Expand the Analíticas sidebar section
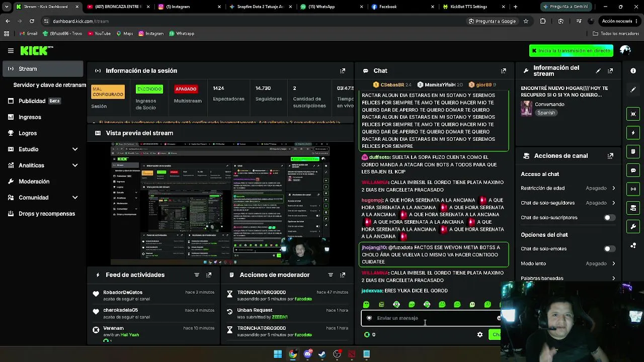The height and width of the screenshot is (362, 644). tap(43, 165)
